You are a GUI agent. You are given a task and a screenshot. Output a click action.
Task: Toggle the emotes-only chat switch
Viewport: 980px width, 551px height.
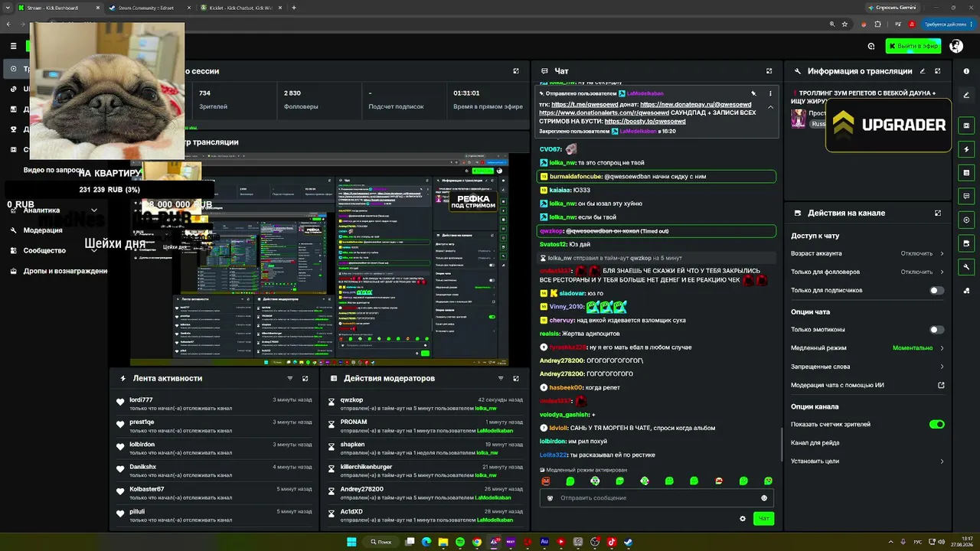[x=936, y=330]
